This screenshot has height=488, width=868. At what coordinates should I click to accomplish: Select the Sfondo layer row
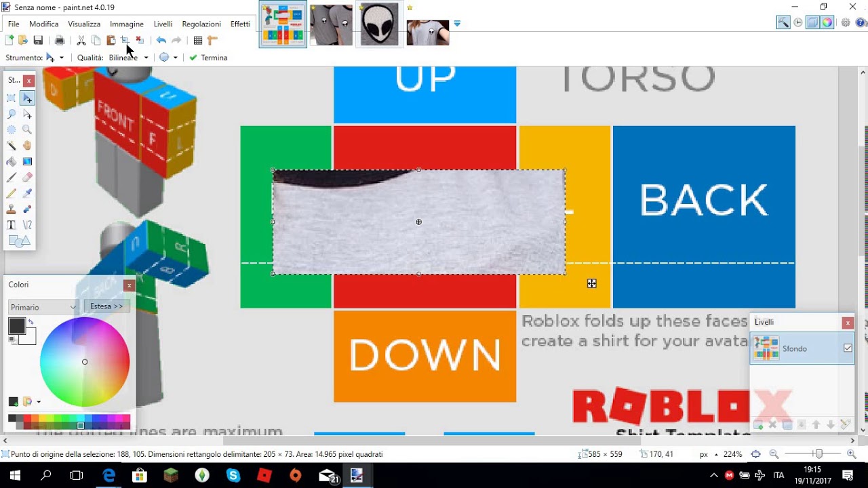pos(802,348)
